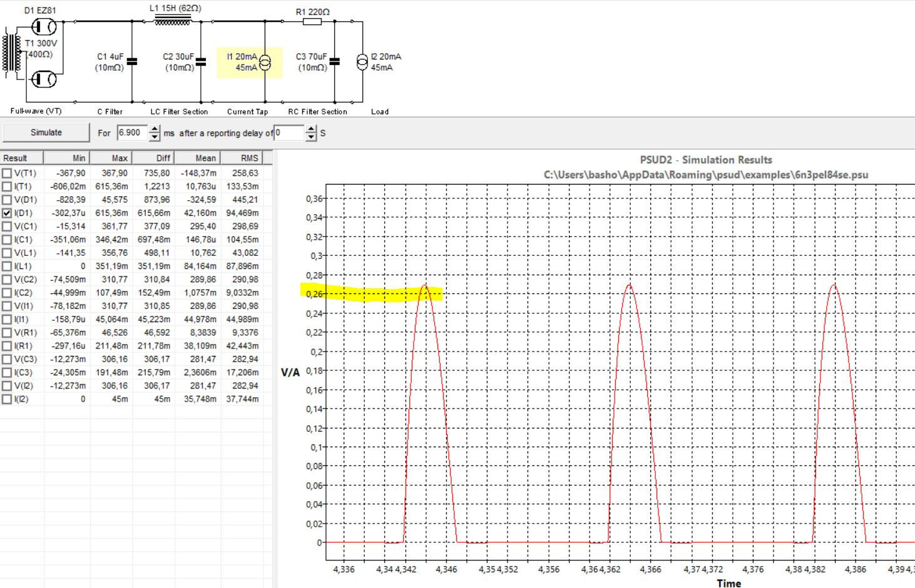Click the 4,366 x-axis tick label
The width and height of the screenshot is (915, 588).
coord(651,570)
